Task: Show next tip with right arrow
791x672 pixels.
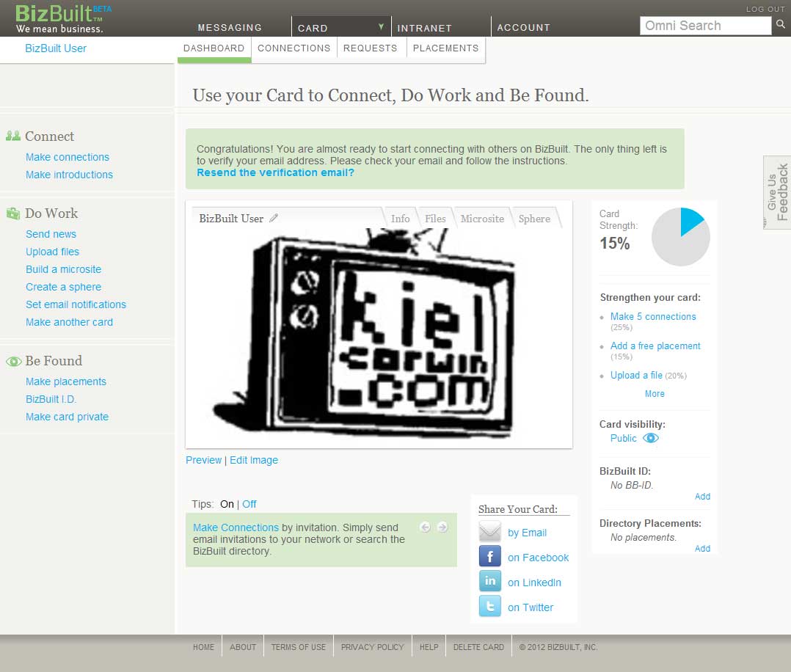Action: (x=442, y=527)
